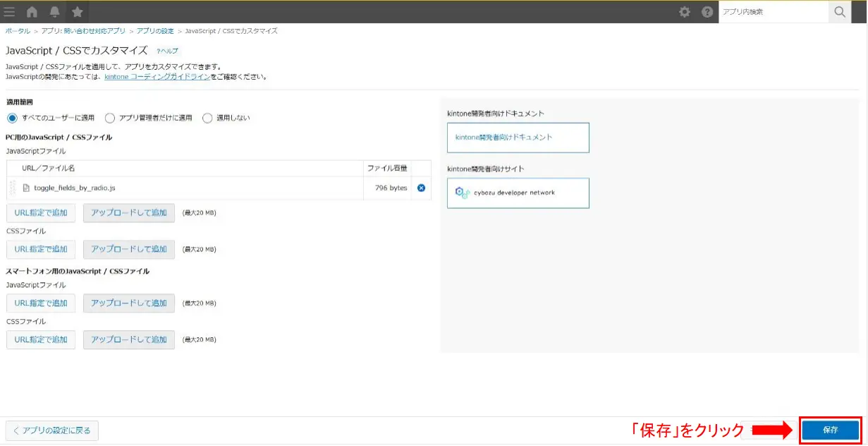Select the 適用しない radio button
The image size is (868, 446).
click(207, 117)
